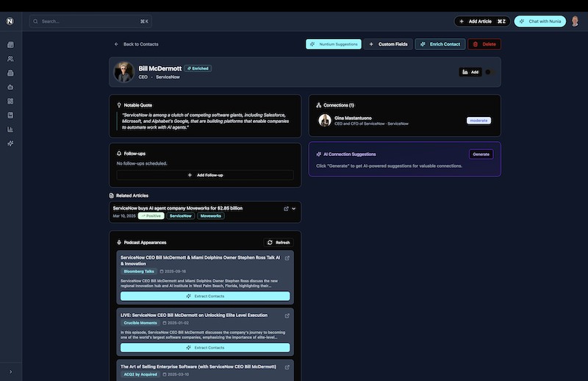Click the Crucible Moments tag
588x381 pixels.
coord(140,323)
